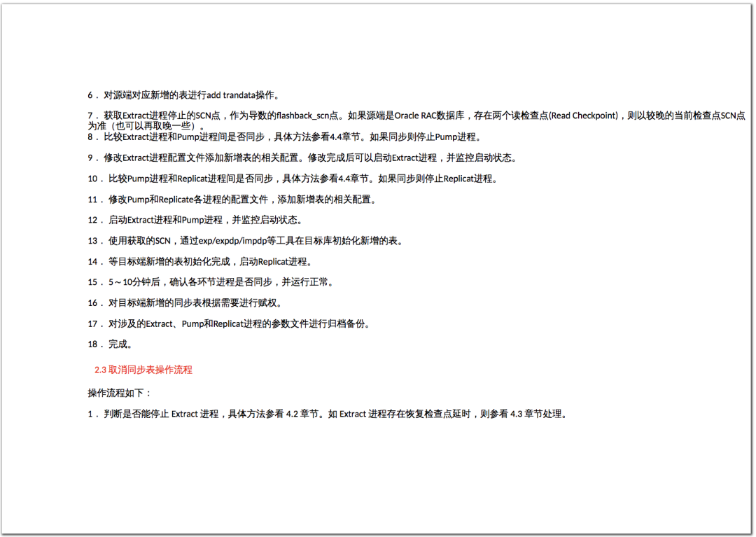This screenshot has height=537, width=756.
Task: Click step 9 about modifying Extract配置文件
Action: (302, 158)
